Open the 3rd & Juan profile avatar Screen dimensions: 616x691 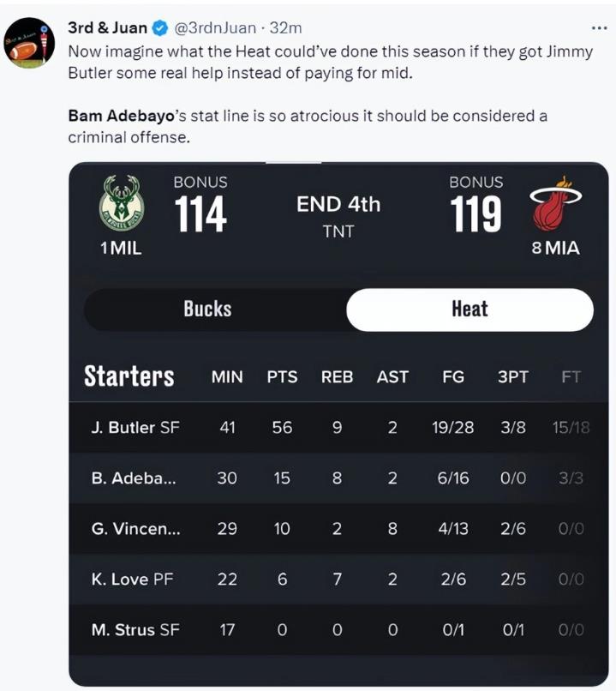[x=29, y=43]
